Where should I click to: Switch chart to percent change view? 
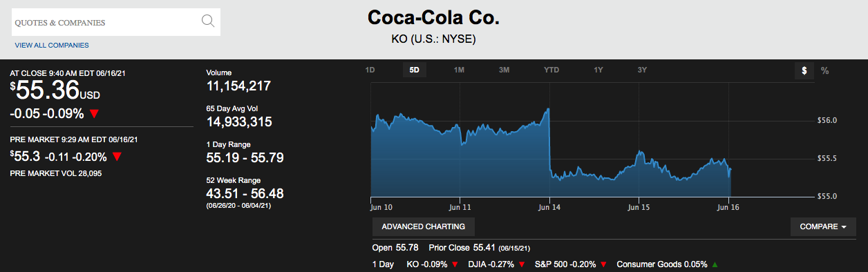[x=824, y=70]
